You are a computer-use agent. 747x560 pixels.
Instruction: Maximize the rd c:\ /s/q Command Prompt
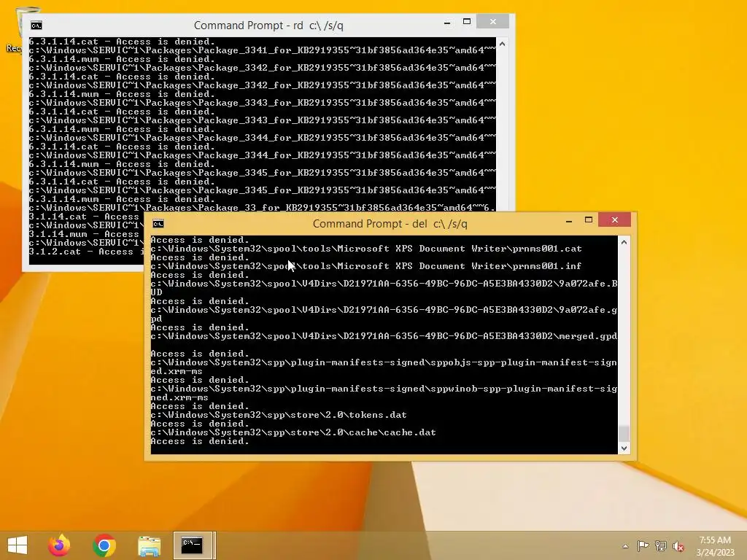[467, 21]
